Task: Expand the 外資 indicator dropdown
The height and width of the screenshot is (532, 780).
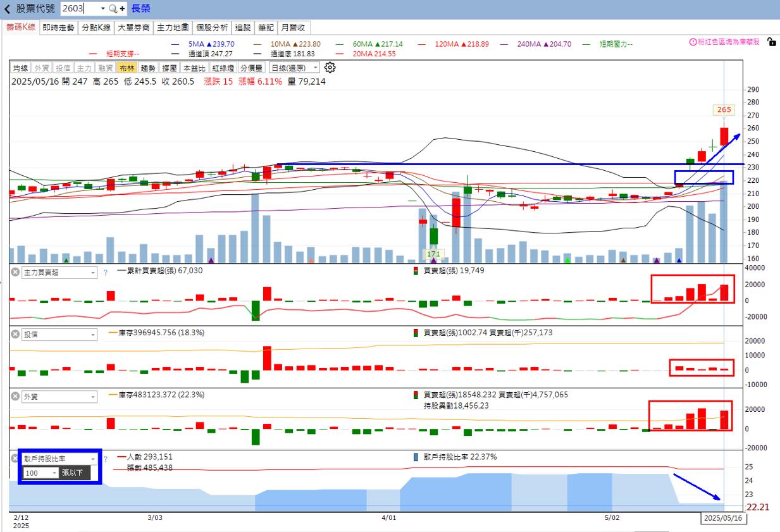Action: point(94,397)
